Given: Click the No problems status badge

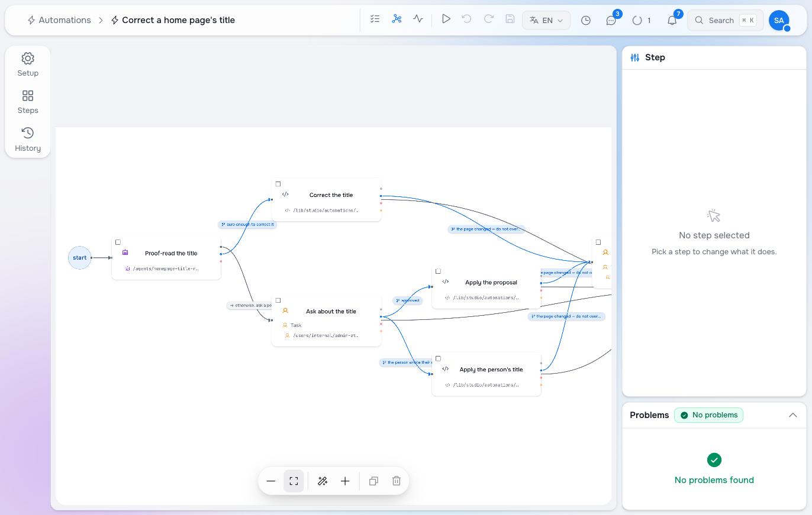Looking at the screenshot, I should (x=708, y=415).
